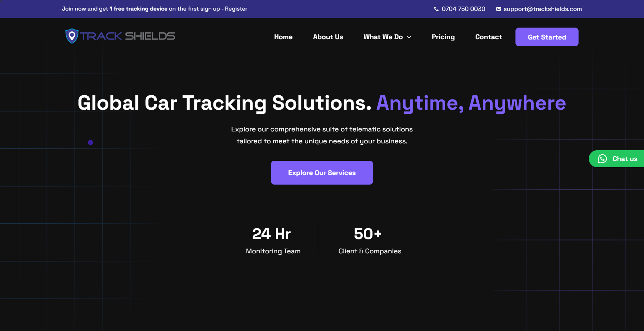The height and width of the screenshot is (331, 644).
Task: Click the phone receiver icon in top bar
Action: tap(436, 9)
